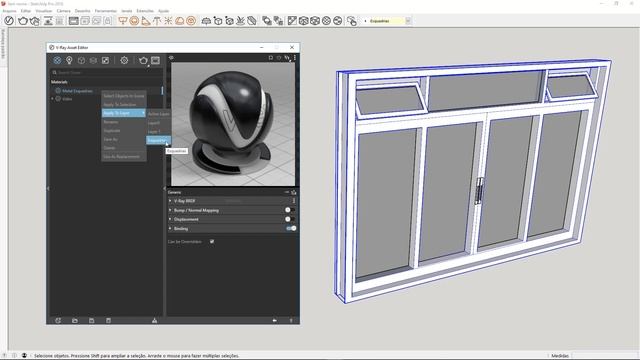
Task: Click the Search Scene field
Action: pos(106,73)
